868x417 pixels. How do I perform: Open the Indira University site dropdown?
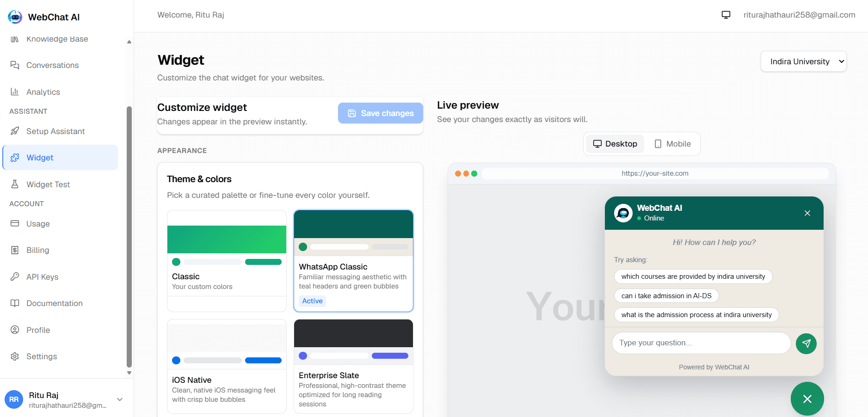[x=803, y=61]
